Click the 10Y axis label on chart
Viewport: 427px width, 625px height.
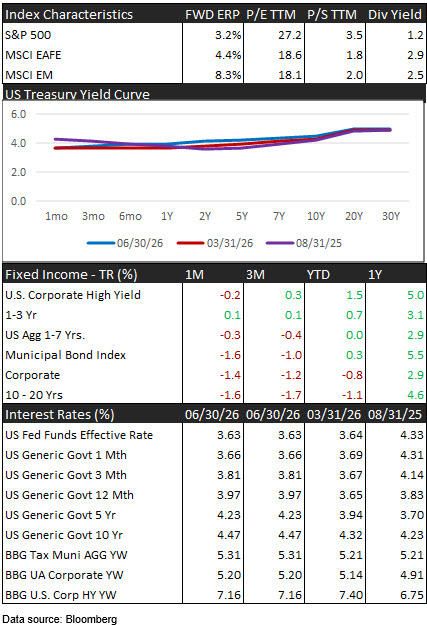pos(316,216)
